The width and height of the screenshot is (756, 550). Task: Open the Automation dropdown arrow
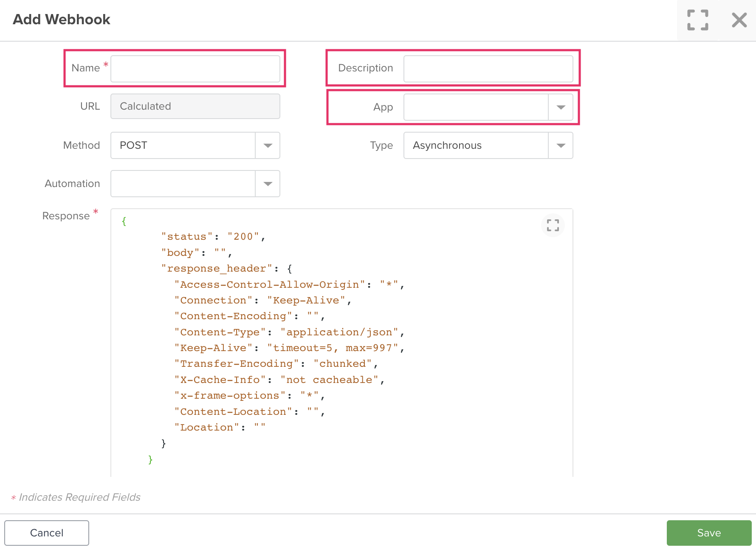268,184
